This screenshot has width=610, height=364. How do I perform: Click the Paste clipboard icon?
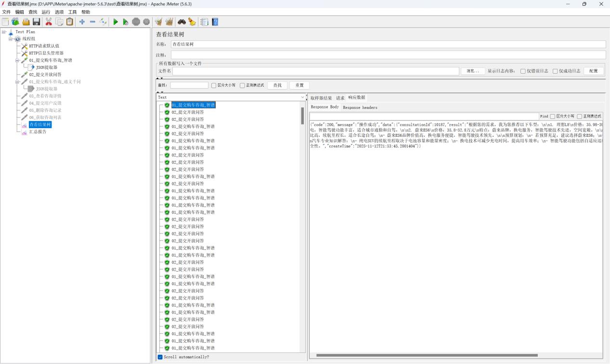tap(70, 22)
